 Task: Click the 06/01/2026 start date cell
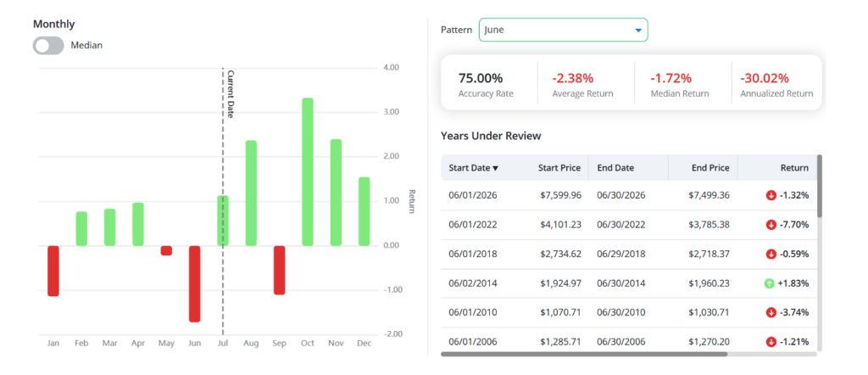473,195
